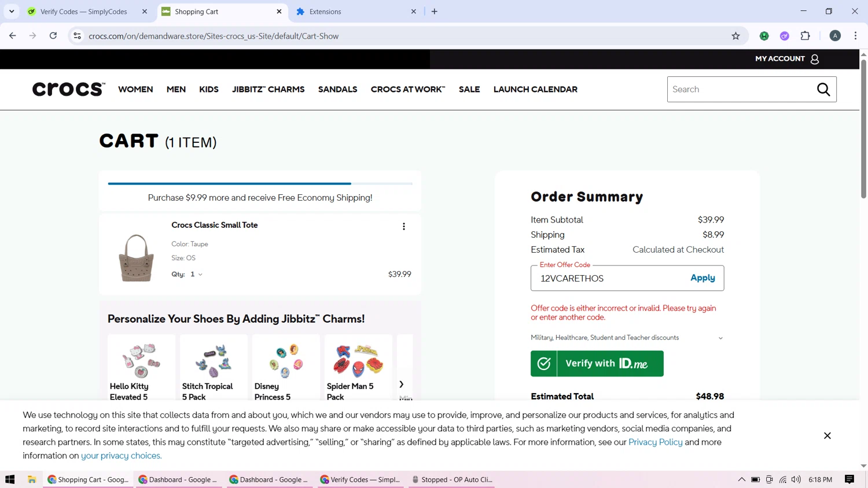This screenshot has width=868, height=488.
Task: Open quantity dropdown for tote
Action: (196, 274)
